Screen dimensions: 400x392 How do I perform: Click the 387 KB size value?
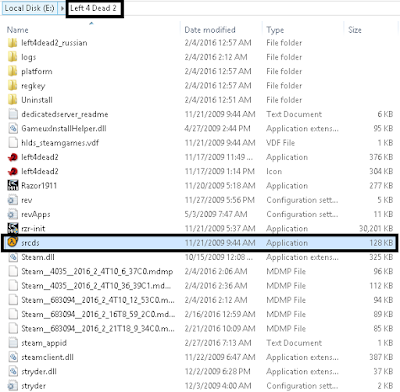click(x=381, y=357)
